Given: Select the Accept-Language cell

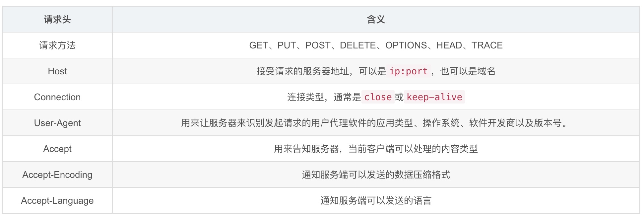Looking at the screenshot, I should pos(57,201).
